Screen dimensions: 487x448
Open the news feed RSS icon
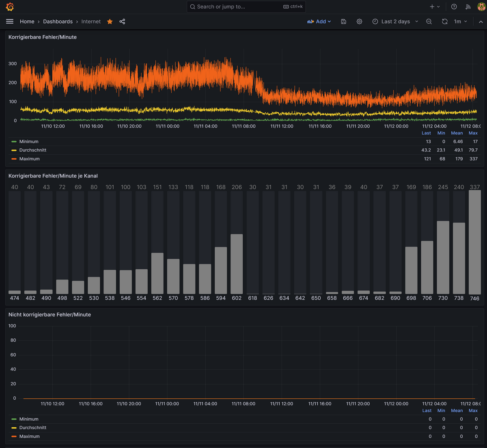click(468, 7)
